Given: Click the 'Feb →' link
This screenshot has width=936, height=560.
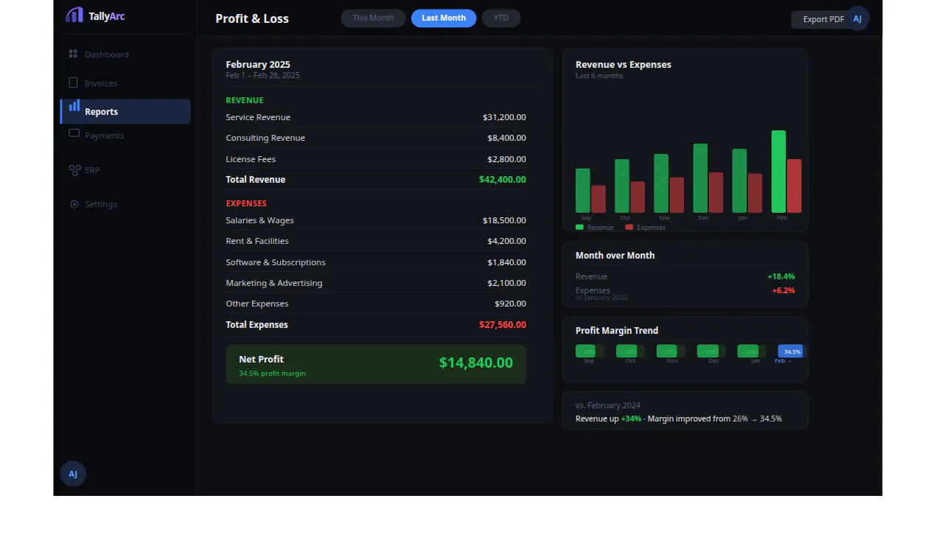Looking at the screenshot, I should click(x=783, y=361).
